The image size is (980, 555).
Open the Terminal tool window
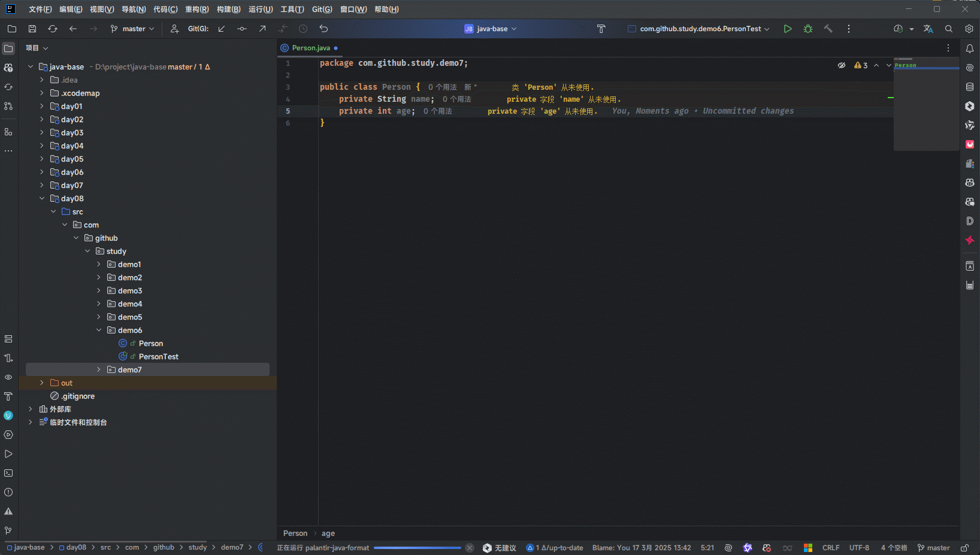tap(8, 473)
